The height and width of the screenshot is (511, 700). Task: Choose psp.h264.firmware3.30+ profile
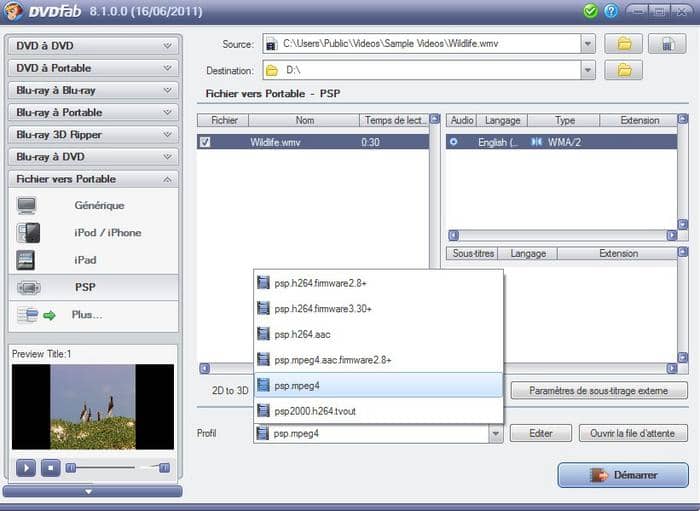[379, 308]
